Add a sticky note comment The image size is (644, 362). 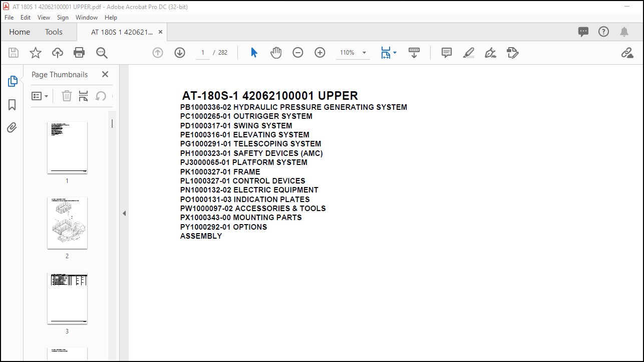pyautogui.click(x=447, y=53)
